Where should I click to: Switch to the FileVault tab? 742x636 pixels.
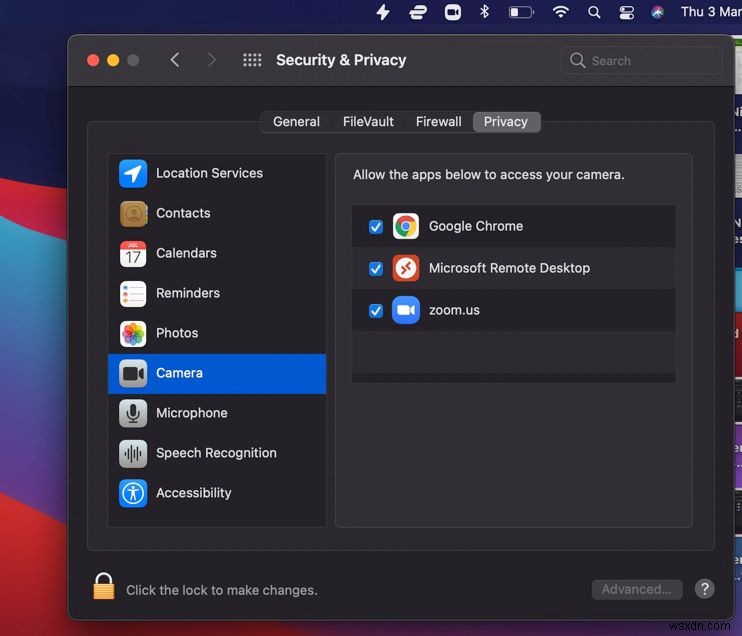(x=368, y=122)
